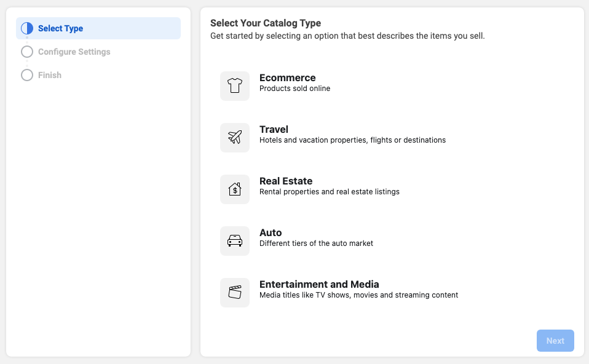Click the Finish step circle
This screenshot has height=364, width=589.
click(x=27, y=75)
